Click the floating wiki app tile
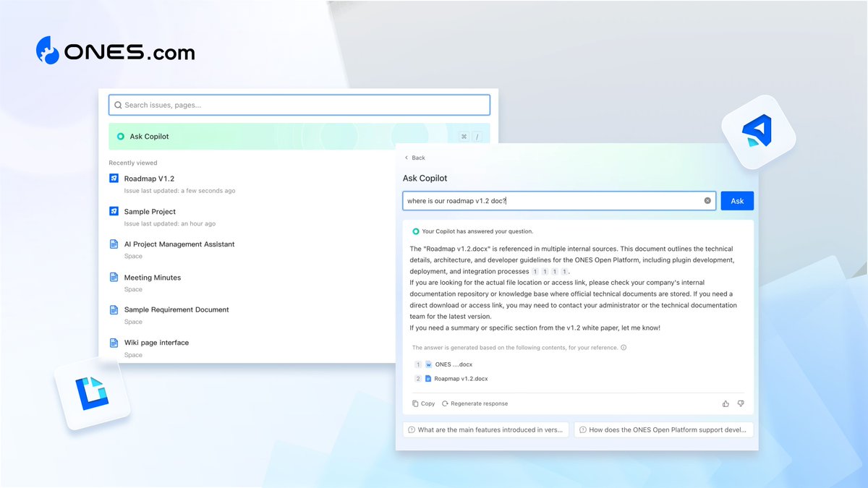Viewport: 868px width, 488px height. [92, 394]
